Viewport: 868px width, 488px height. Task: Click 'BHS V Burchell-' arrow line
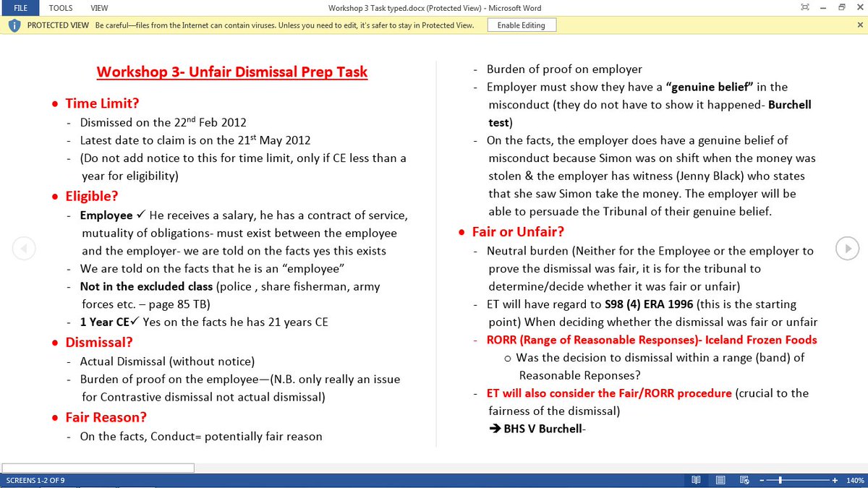point(537,429)
